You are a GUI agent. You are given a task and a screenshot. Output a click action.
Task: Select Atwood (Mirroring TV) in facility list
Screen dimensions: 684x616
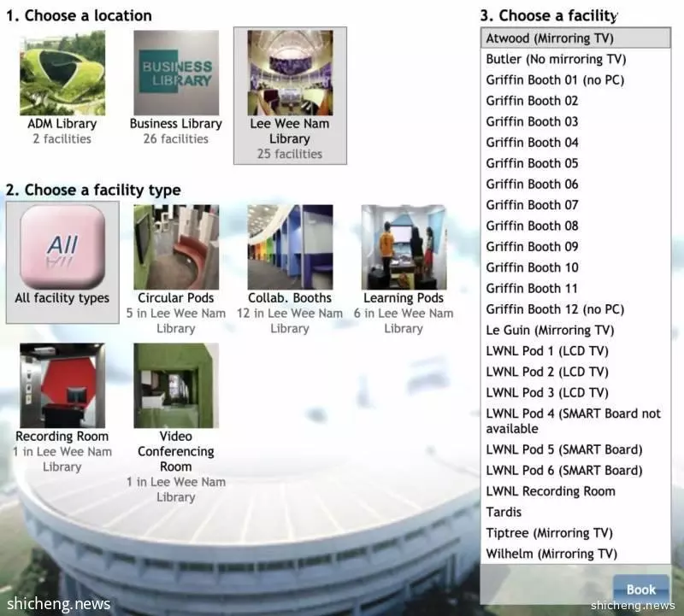(x=575, y=38)
